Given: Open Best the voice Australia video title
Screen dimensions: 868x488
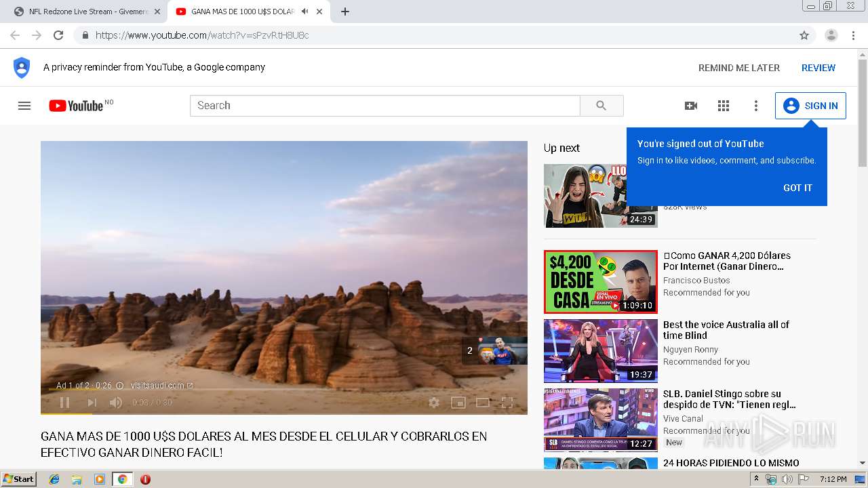Looking at the screenshot, I should pyautogui.click(x=726, y=330).
